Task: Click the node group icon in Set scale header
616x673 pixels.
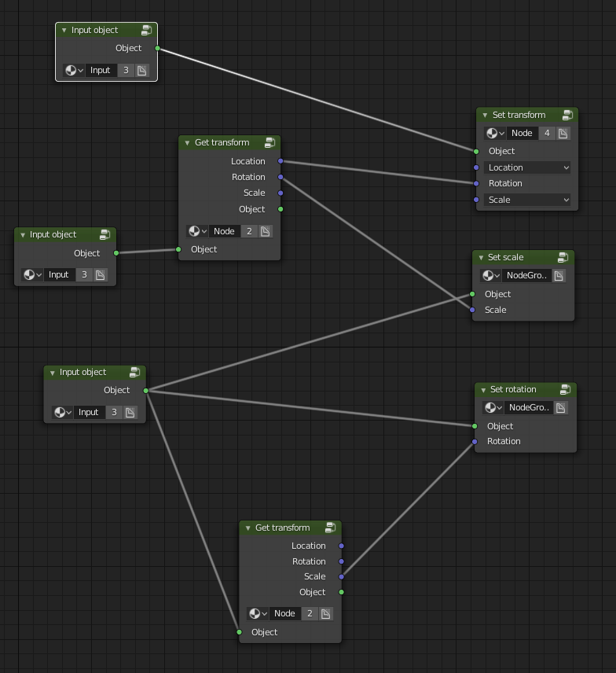Action: 563,258
